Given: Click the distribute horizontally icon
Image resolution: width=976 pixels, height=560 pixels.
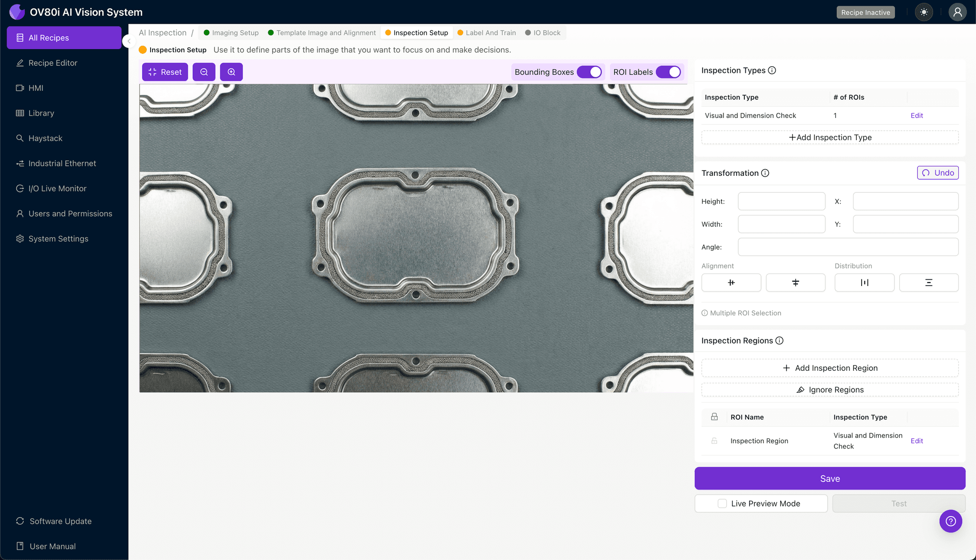Looking at the screenshot, I should [x=864, y=283].
